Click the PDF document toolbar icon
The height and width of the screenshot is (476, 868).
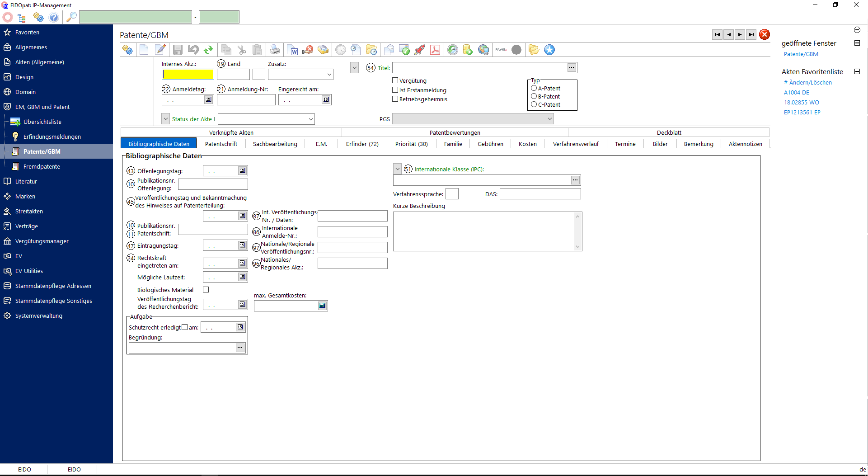[x=435, y=50]
